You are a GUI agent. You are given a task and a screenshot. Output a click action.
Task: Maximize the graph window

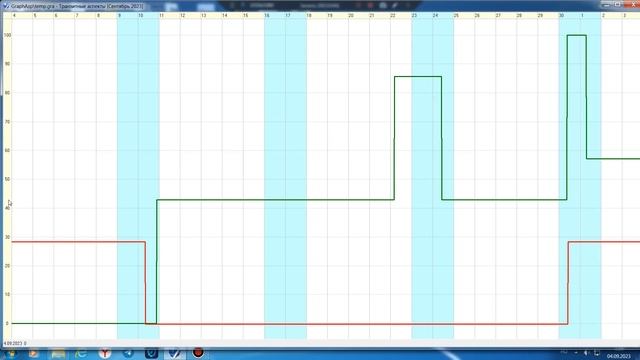pos(619,4)
